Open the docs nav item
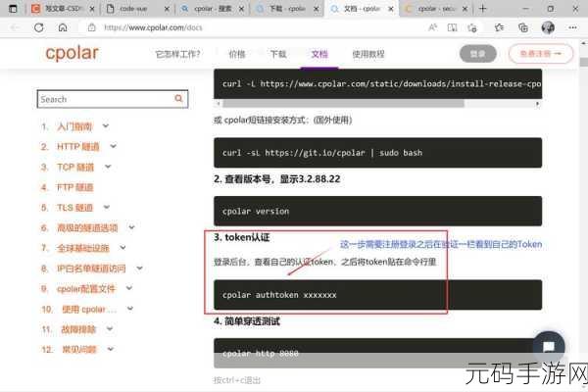This screenshot has width=588, height=392. point(319,54)
